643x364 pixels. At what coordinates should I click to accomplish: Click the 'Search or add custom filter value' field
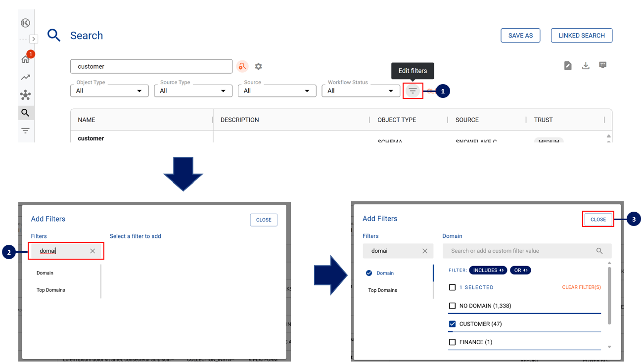522,251
